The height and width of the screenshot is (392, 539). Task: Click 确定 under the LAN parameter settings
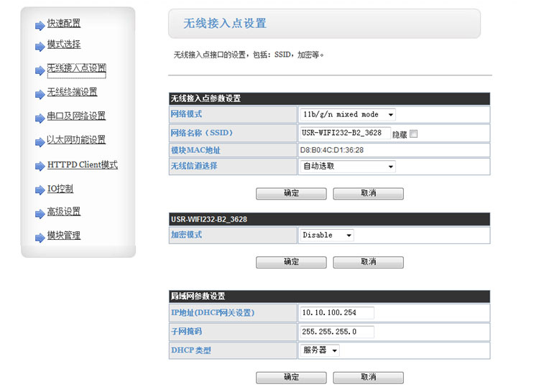(291, 377)
